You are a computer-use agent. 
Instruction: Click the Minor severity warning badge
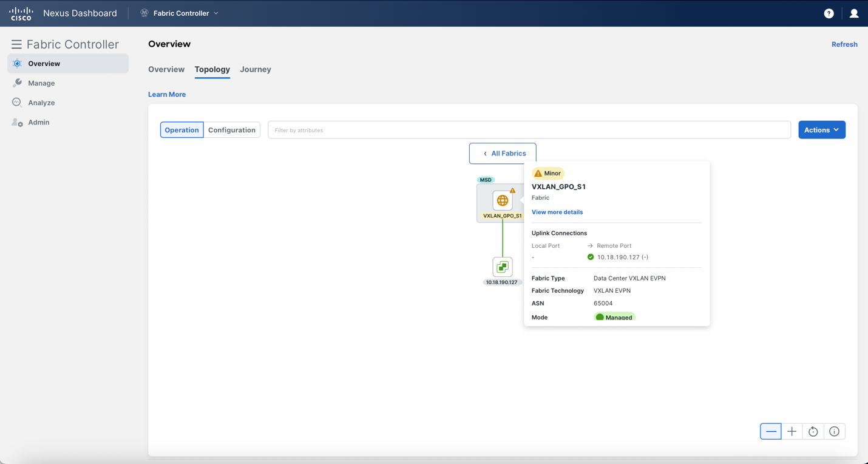548,173
